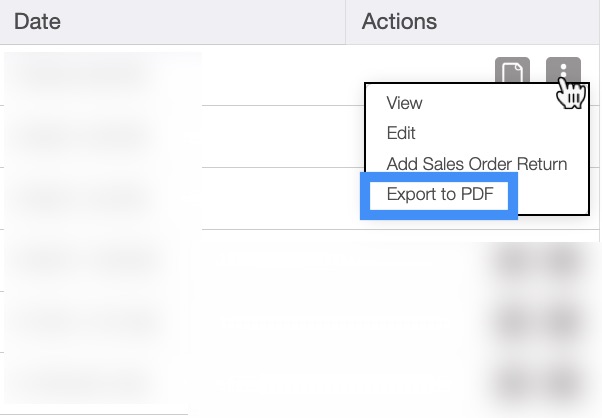
Task: Click the Actions column header
Action: (399, 21)
